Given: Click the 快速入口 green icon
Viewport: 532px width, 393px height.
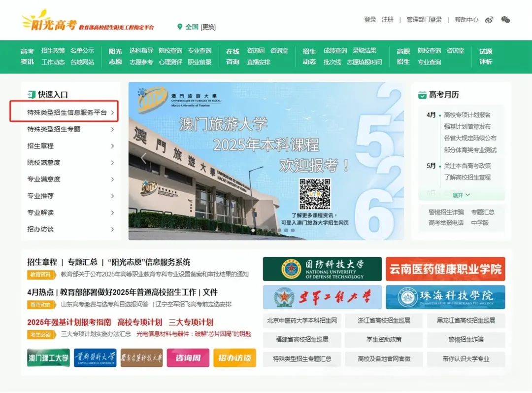Looking at the screenshot, I should pyautogui.click(x=32, y=95).
